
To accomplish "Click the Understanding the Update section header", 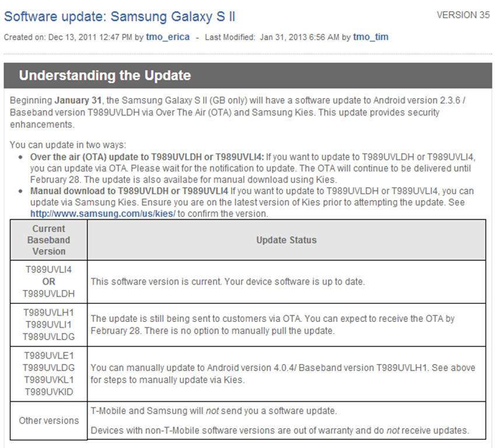I will tap(247, 76).
